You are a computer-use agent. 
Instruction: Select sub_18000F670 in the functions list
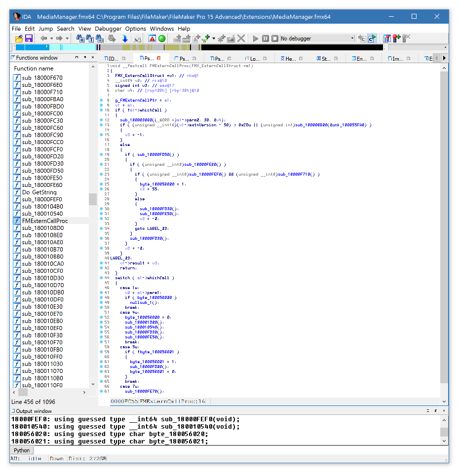coord(42,78)
